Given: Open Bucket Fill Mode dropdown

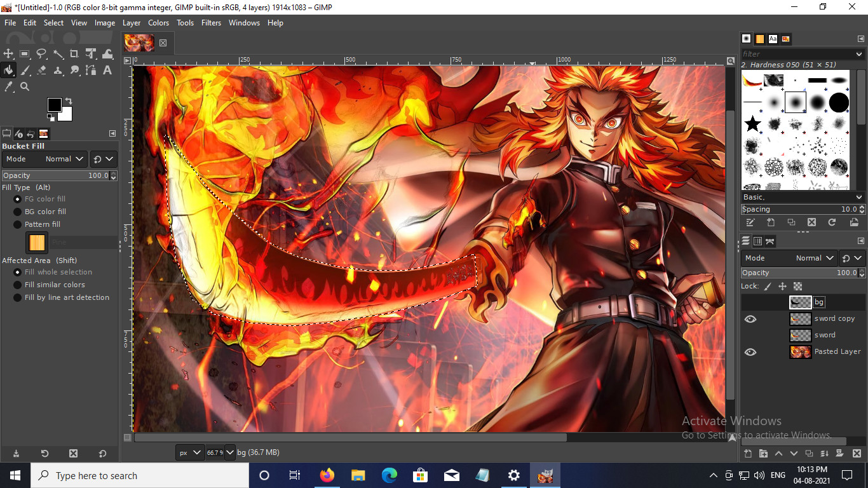Looking at the screenshot, I should click(x=44, y=159).
